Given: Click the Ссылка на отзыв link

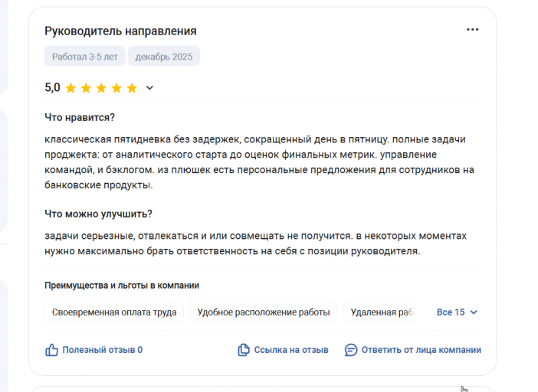Looking at the screenshot, I should [291, 350].
